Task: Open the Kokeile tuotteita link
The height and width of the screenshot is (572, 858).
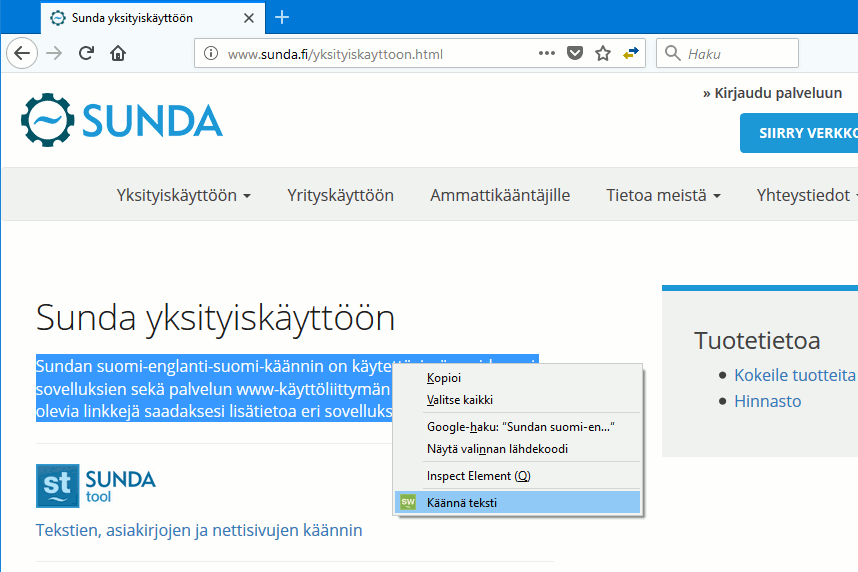Action: pos(795,375)
